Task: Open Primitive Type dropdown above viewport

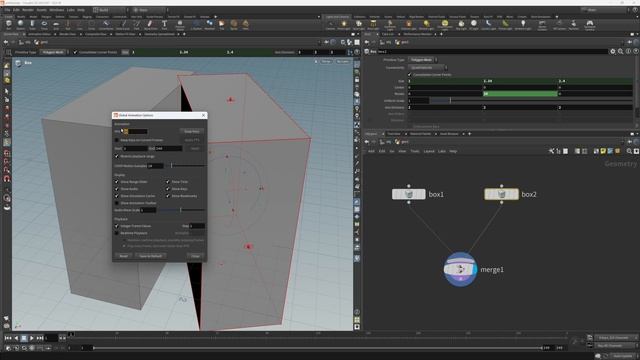Action: click(x=54, y=52)
